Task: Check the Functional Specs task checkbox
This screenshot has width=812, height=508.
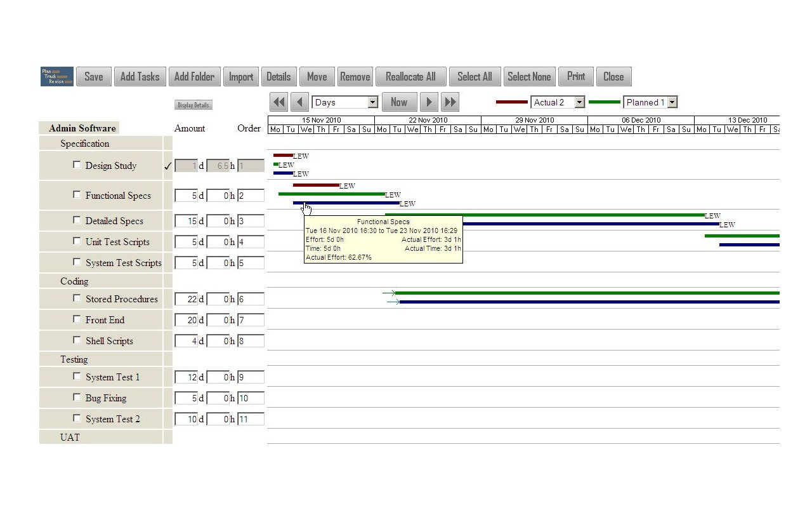Action: click(77, 195)
